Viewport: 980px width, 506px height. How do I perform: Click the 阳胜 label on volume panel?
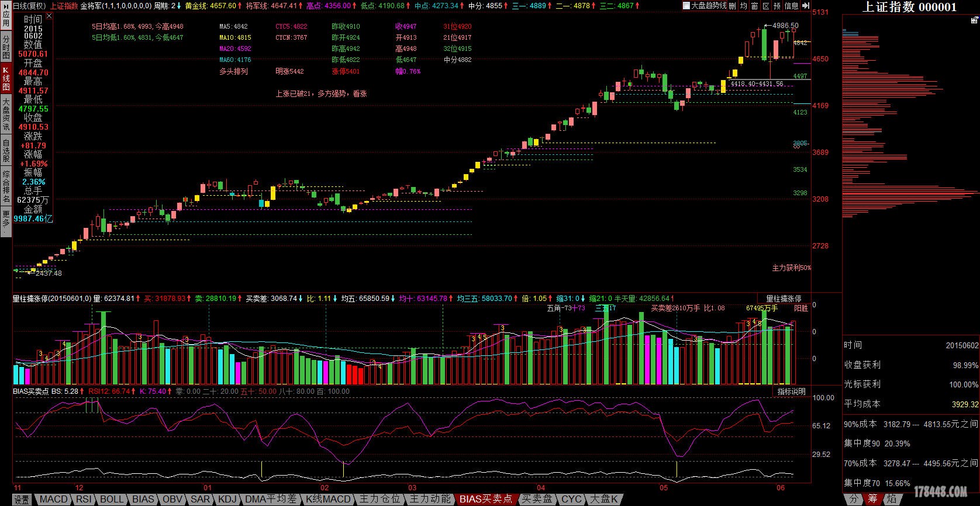[x=800, y=308]
